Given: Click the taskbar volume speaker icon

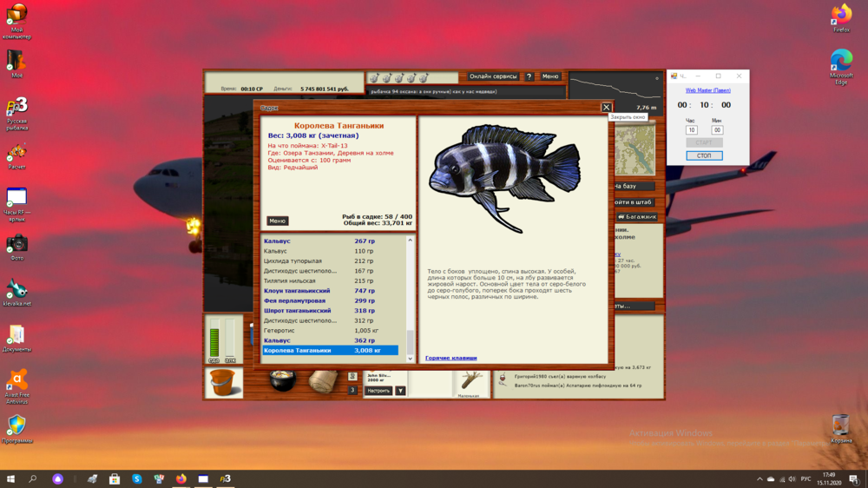Looking at the screenshot, I should (792, 479).
